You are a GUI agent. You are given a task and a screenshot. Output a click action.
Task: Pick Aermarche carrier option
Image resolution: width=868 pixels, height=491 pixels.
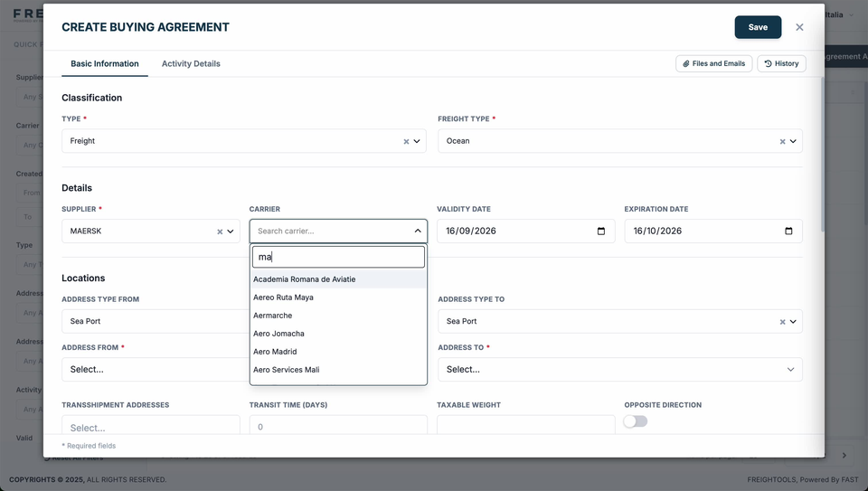point(338,316)
